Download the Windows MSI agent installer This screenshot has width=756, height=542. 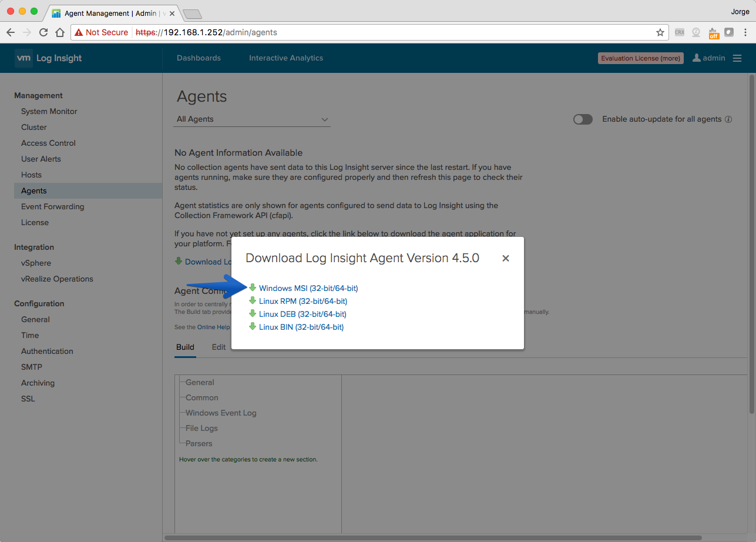pyautogui.click(x=308, y=288)
